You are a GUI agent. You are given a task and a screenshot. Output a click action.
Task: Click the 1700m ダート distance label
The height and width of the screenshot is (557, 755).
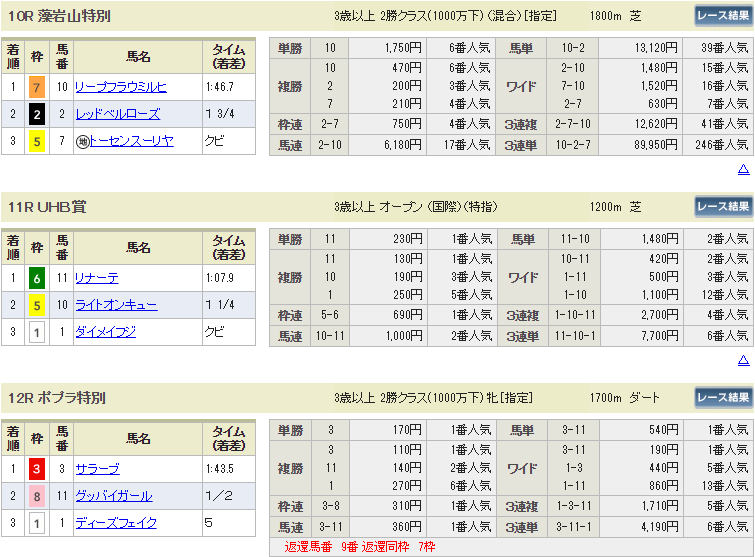click(625, 398)
